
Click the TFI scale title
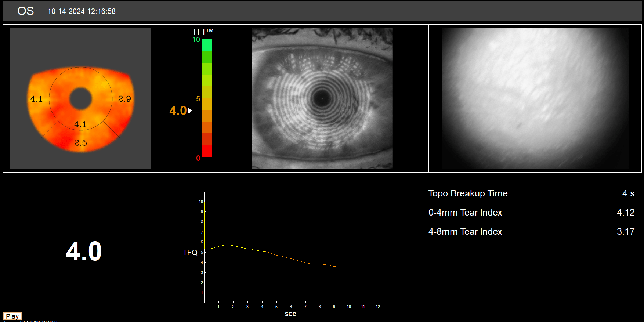coord(203,32)
